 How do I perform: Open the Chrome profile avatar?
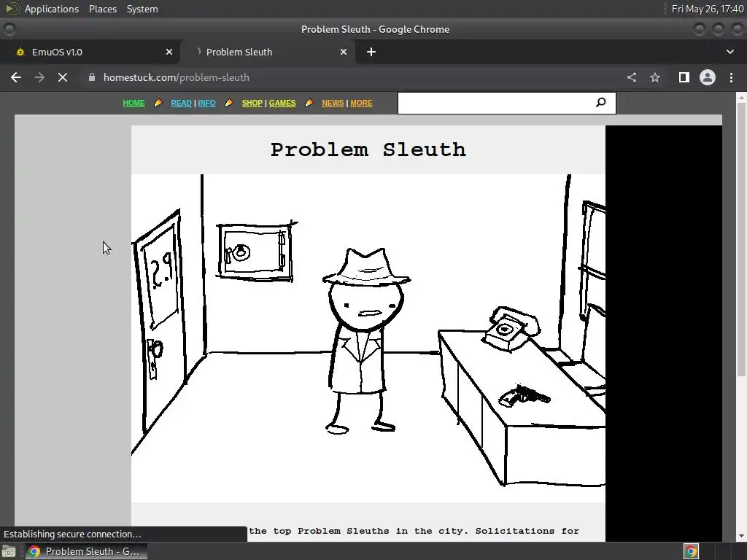(x=708, y=77)
